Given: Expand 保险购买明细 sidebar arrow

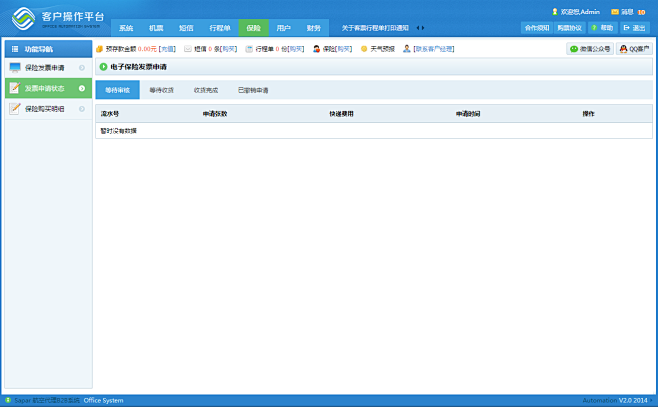Looking at the screenshot, I should [x=82, y=109].
